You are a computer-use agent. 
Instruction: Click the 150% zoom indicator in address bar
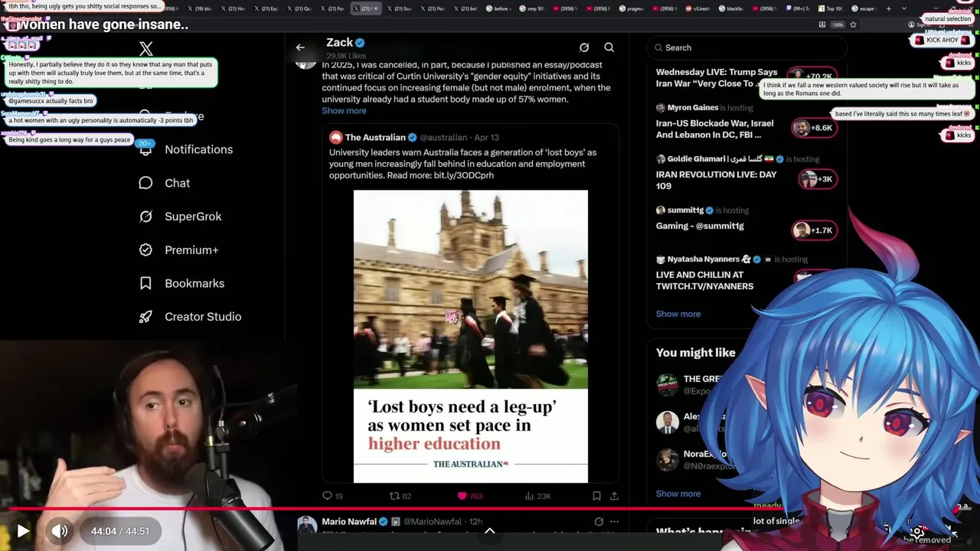838,24
